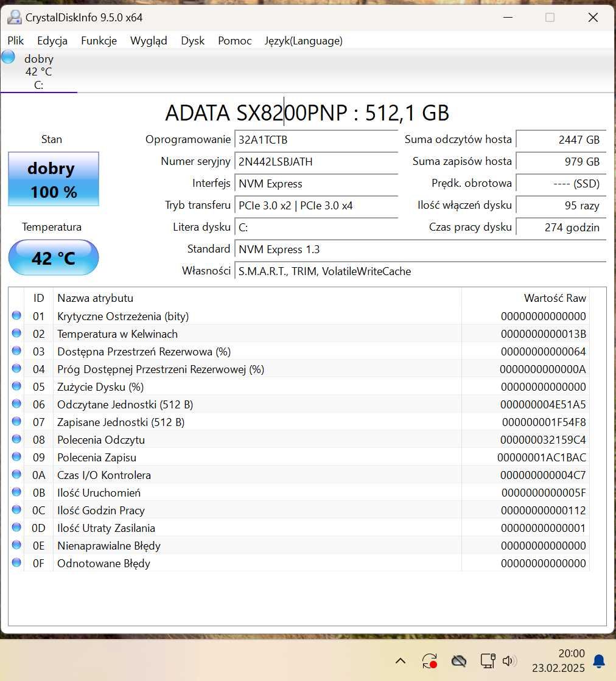616x681 pixels.
Task: Click the status orb of row 0E Nienaprawialne Błędy
Action: pos(16,545)
